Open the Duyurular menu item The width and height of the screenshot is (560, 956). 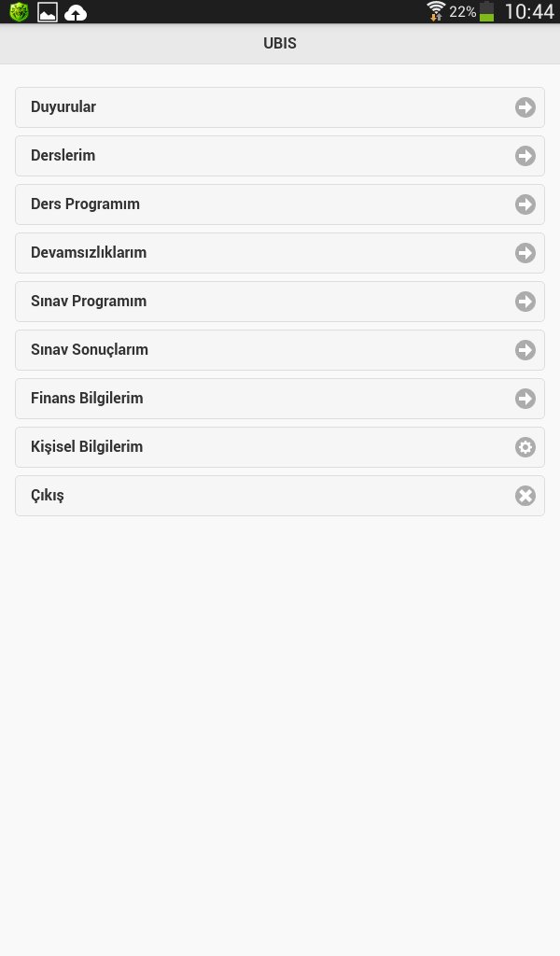coord(63,107)
